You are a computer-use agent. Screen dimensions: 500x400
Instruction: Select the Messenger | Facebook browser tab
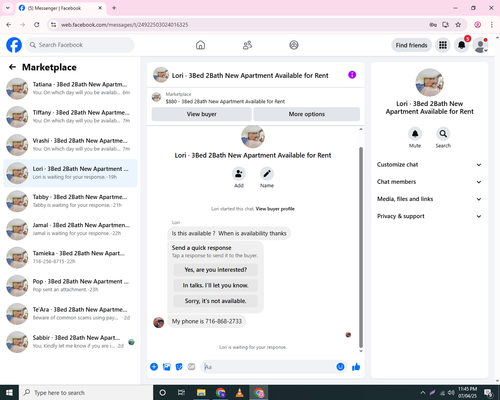tap(61, 8)
